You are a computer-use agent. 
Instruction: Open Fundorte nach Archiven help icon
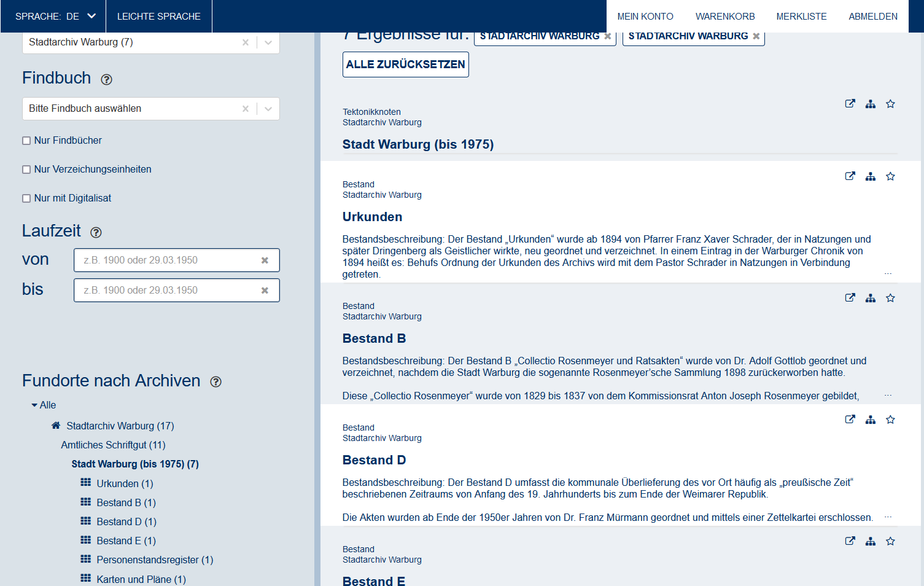tap(215, 381)
